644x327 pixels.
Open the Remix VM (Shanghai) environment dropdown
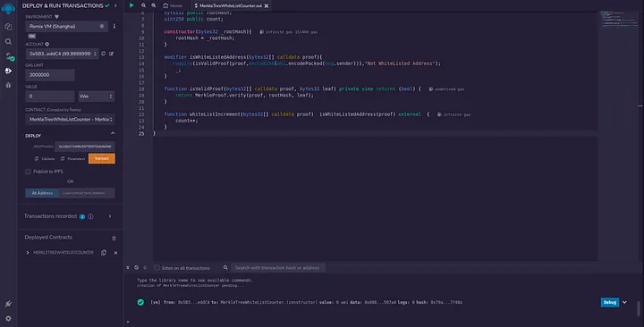click(66, 26)
